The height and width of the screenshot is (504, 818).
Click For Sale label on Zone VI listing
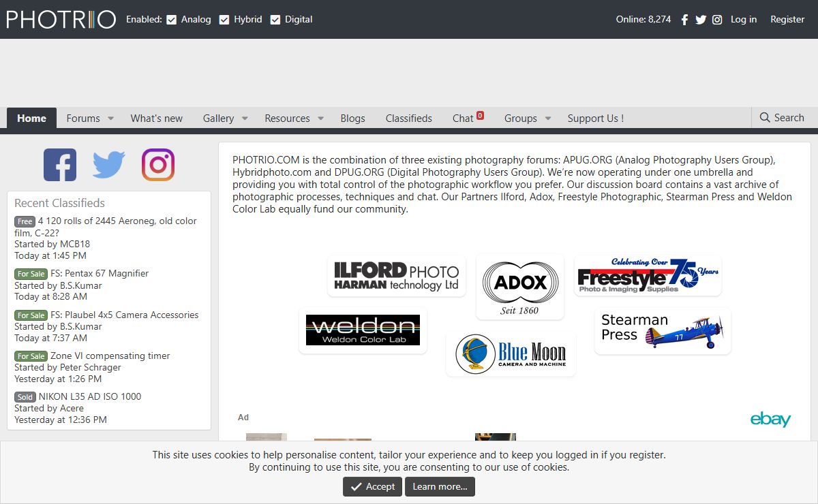point(31,356)
